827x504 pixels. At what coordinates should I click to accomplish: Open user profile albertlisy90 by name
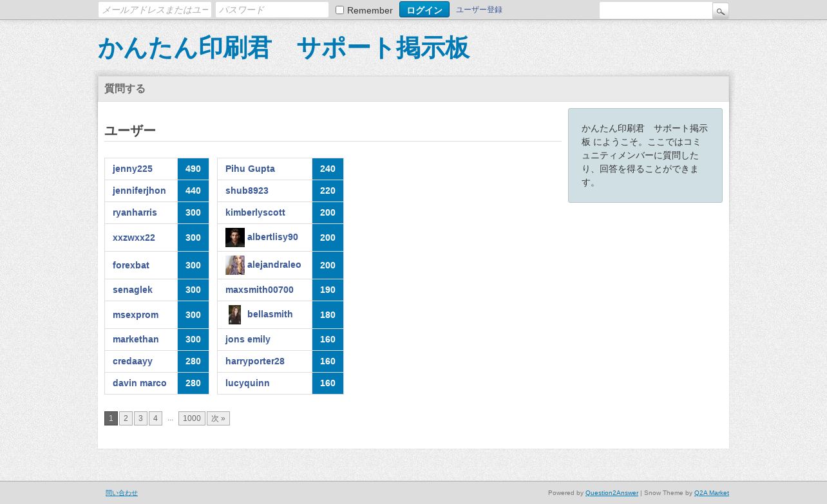272,237
